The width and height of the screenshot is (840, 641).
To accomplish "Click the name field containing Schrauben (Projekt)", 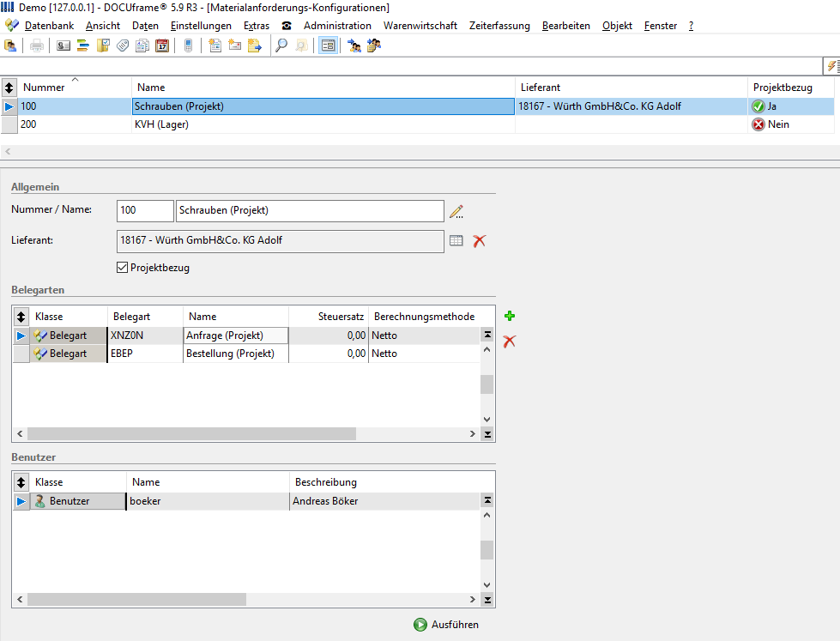I will point(310,210).
